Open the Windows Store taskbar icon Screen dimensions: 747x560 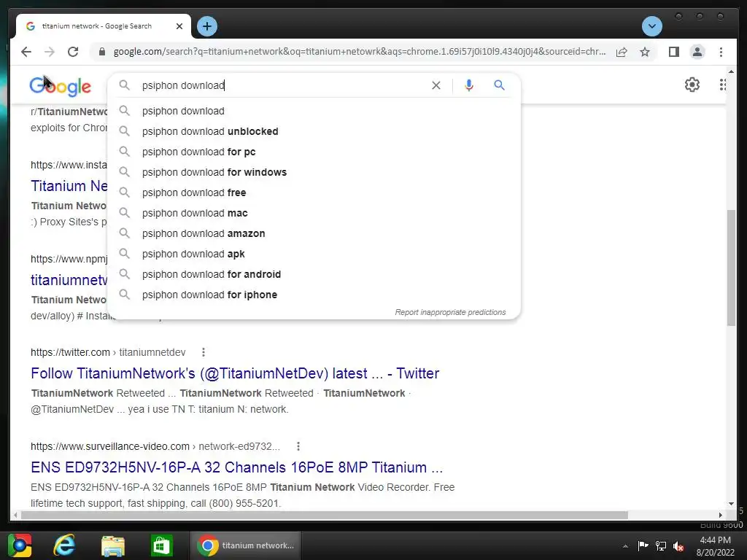click(x=161, y=545)
